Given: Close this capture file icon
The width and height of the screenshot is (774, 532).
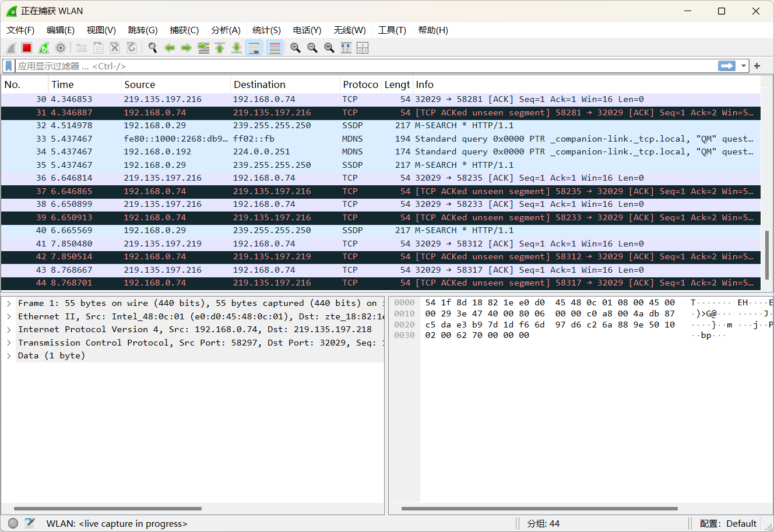Looking at the screenshot, I should 115,48.
